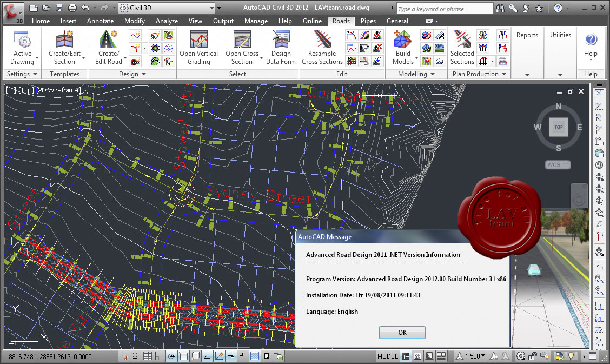Click the TOP face of the ViewCube
The image size is (610, 364).
coord(558,127)
